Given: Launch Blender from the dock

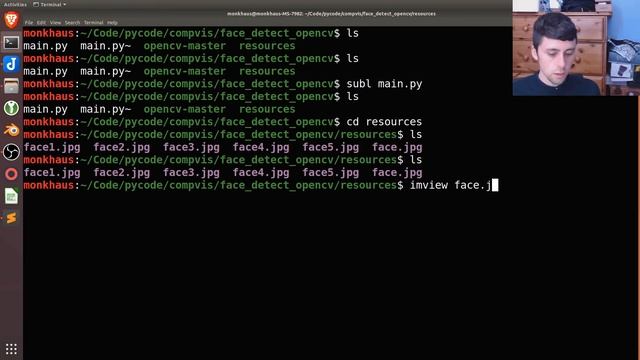Looking at the screenshot, I should 11,130.
